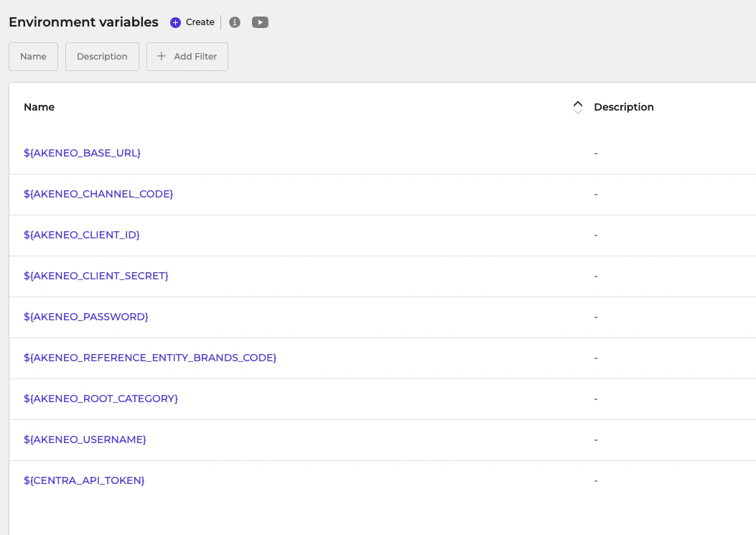Viewport: 756px width, 535px height.
Task: Open ${AKENEO_ROOT_CATEGORY} variable
Action: coord(101,399)
